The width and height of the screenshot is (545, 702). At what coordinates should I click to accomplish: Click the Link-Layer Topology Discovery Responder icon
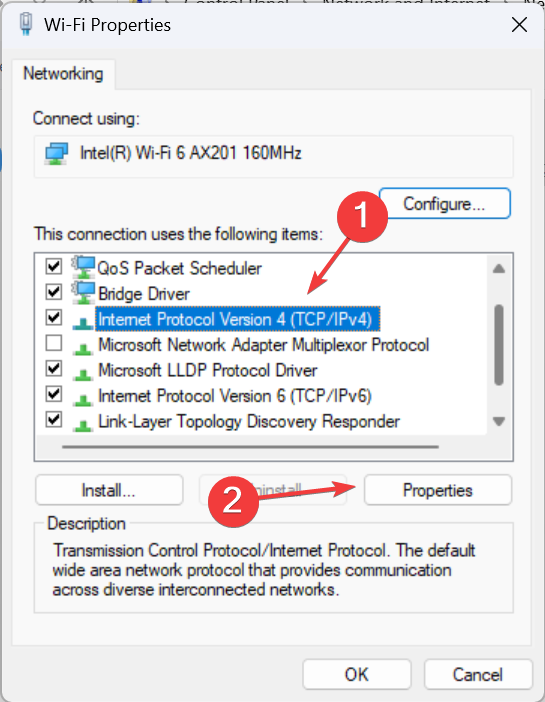pos(83,424)
